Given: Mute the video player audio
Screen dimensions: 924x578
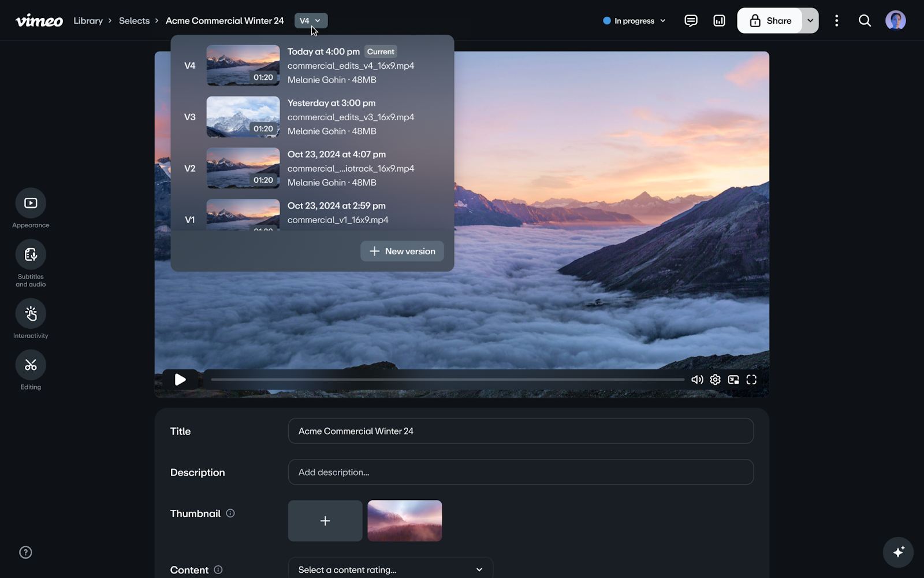Looking at the screenshot, I should point(697,379).
